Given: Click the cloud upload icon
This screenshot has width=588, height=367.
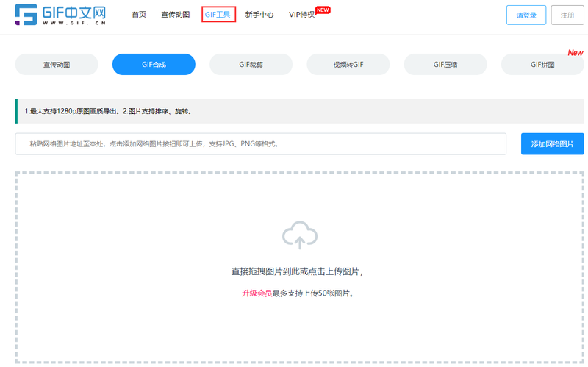Looking at the screenshot, I should (x=299, y=235).
